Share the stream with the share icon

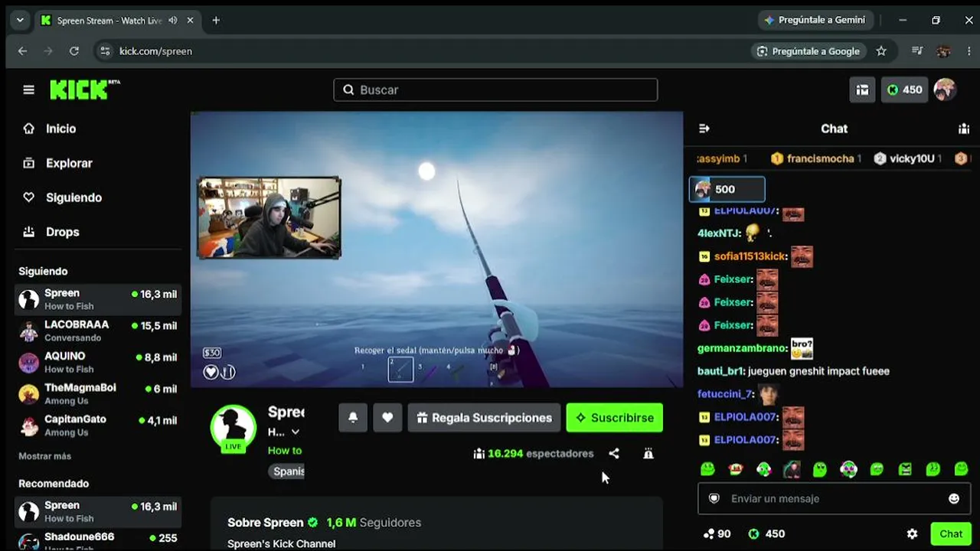[x=614, y=454]
